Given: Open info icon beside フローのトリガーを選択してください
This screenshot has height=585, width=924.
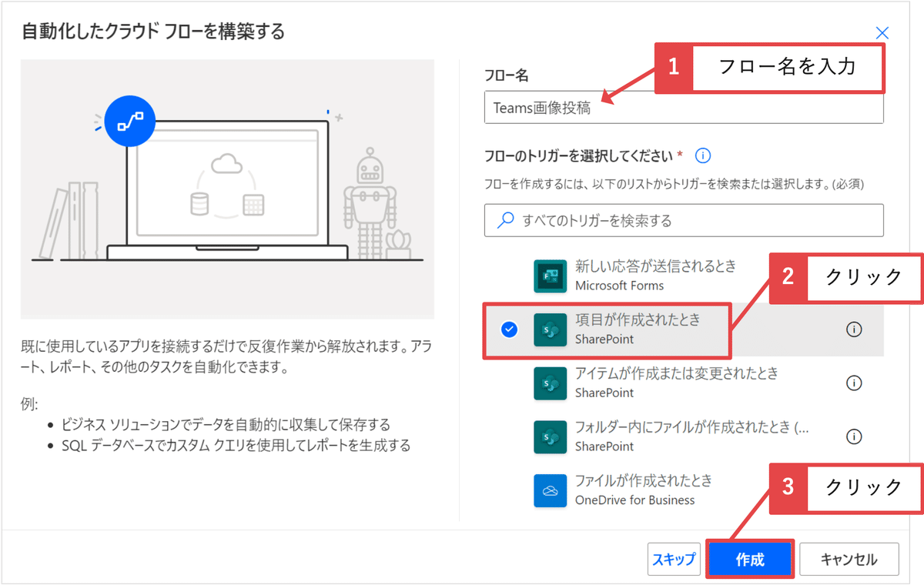Looking at the screenshot, I should [x=702, y=156].
